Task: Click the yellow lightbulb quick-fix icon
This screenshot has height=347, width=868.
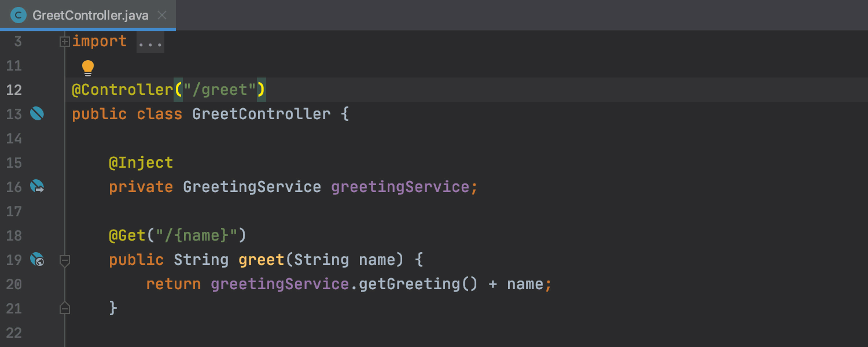Action: coord(88,68)
